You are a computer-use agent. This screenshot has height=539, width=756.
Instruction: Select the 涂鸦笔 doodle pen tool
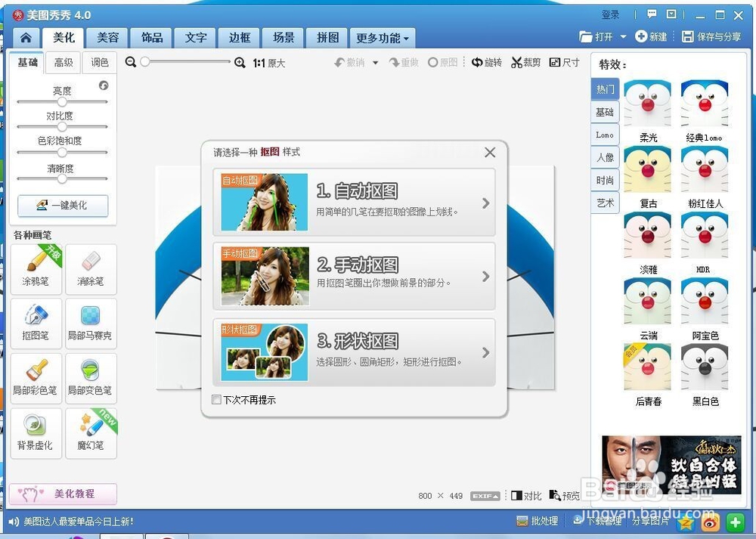36,269
